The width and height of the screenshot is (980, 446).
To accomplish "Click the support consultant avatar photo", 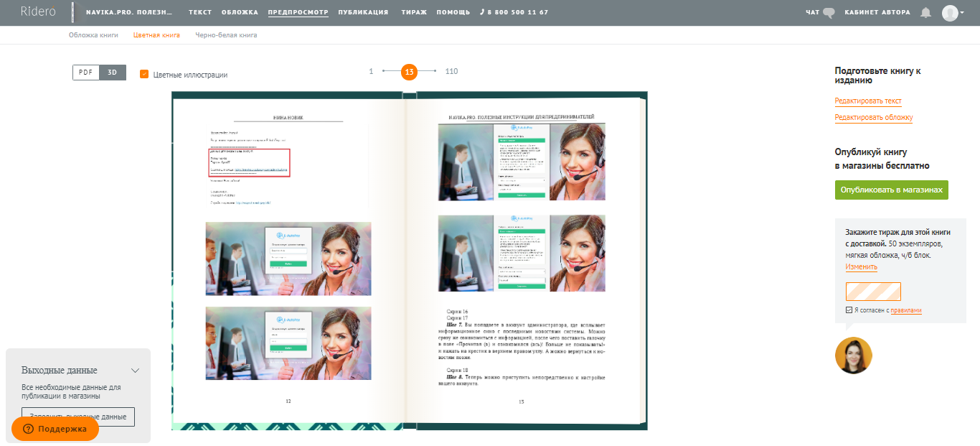I will [x=853, y=356].
